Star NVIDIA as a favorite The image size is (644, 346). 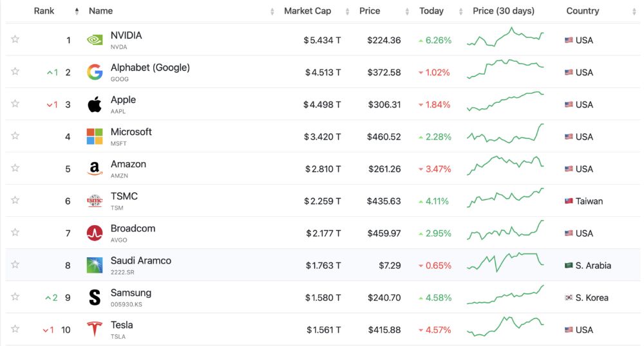15,39
